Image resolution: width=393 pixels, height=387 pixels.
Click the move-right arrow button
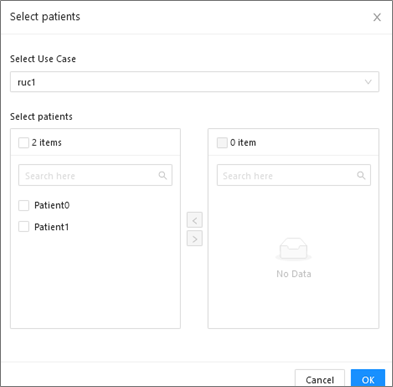pyautogui.click(x=195, y=239)
